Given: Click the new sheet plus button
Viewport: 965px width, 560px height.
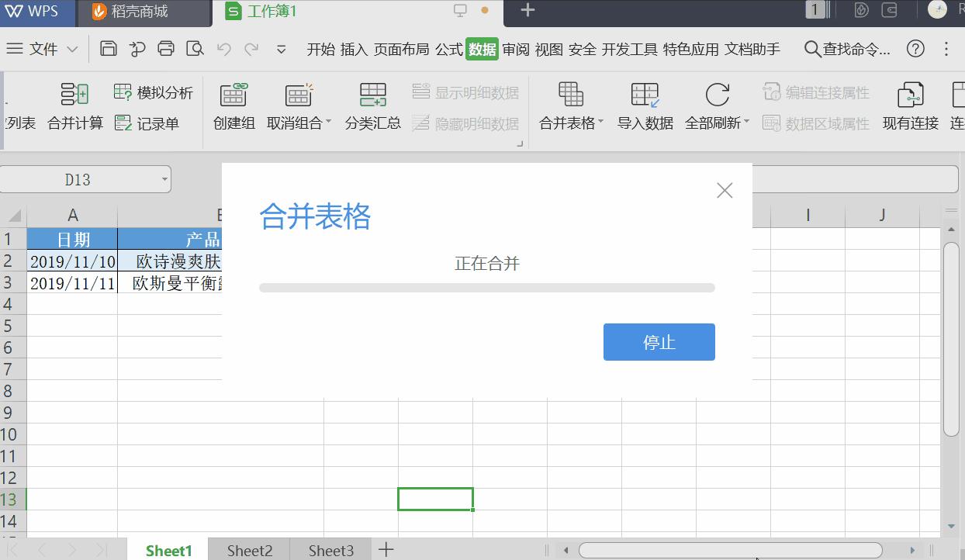Looking at the screenshot, I should click(x=386, y=549).
